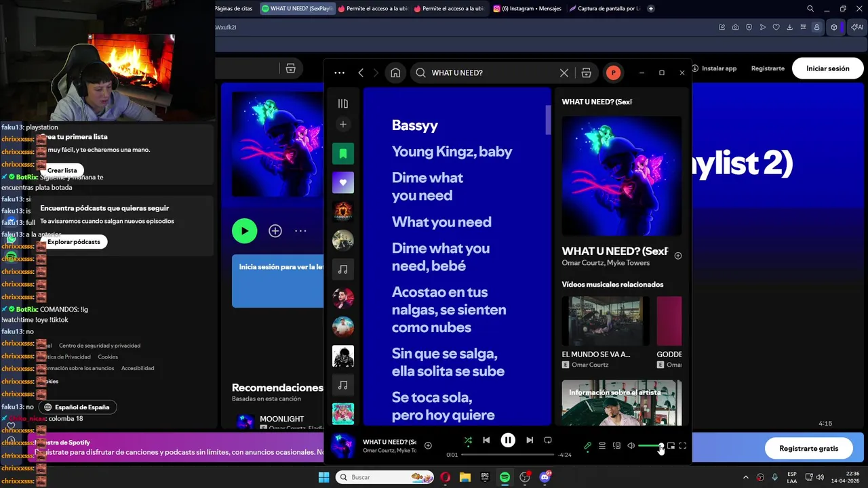
Task: Switch to WHAT U NEED? browser tab
Action: tap(297, 9)
